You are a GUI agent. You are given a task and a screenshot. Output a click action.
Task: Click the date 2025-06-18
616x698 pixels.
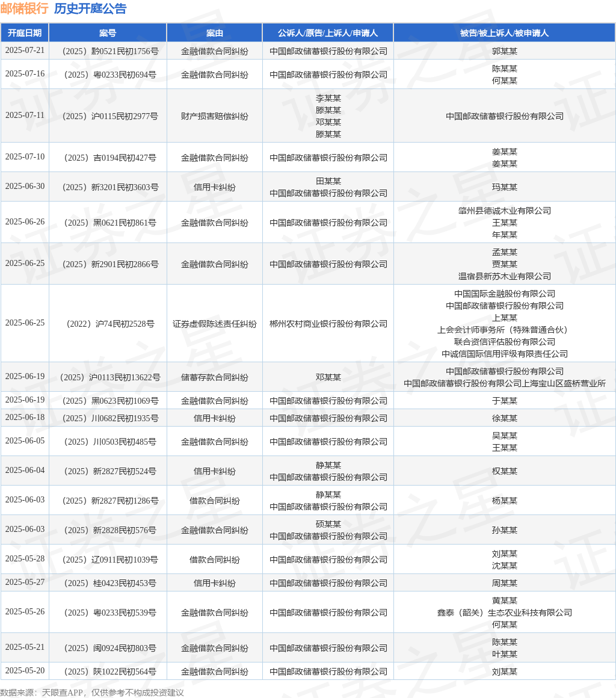25,417
